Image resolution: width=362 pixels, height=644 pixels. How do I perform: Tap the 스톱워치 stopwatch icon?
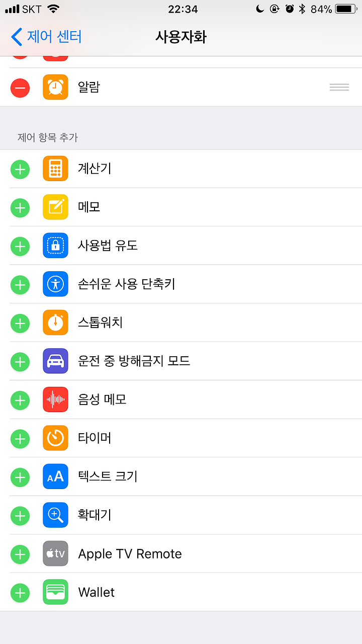55,323
